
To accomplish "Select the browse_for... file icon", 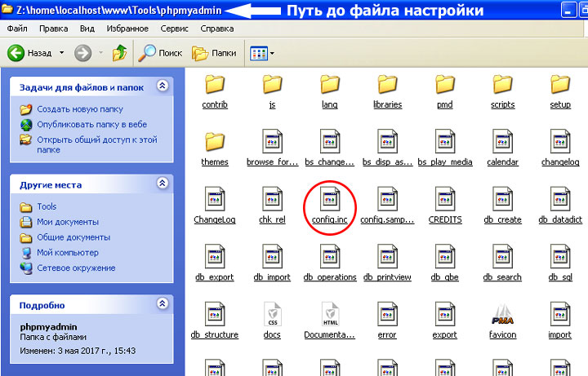I will click(x=272, y=141).
